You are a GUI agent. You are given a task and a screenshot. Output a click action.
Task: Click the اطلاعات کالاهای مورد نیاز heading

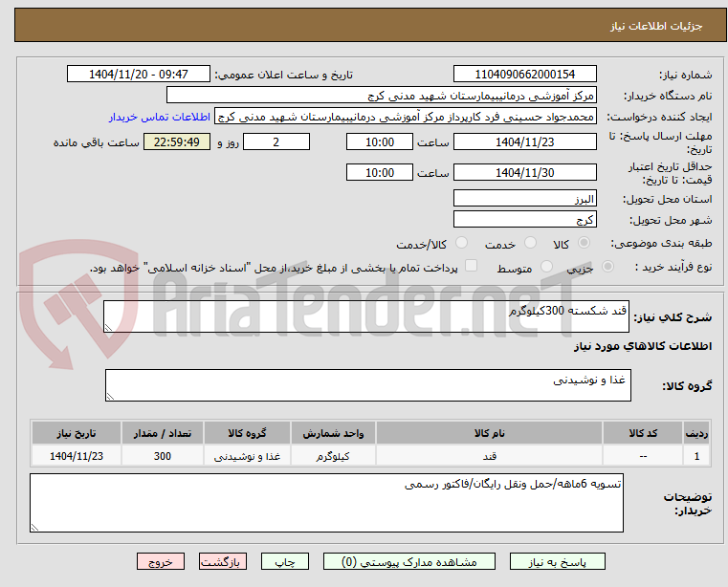tap(643, 346)
